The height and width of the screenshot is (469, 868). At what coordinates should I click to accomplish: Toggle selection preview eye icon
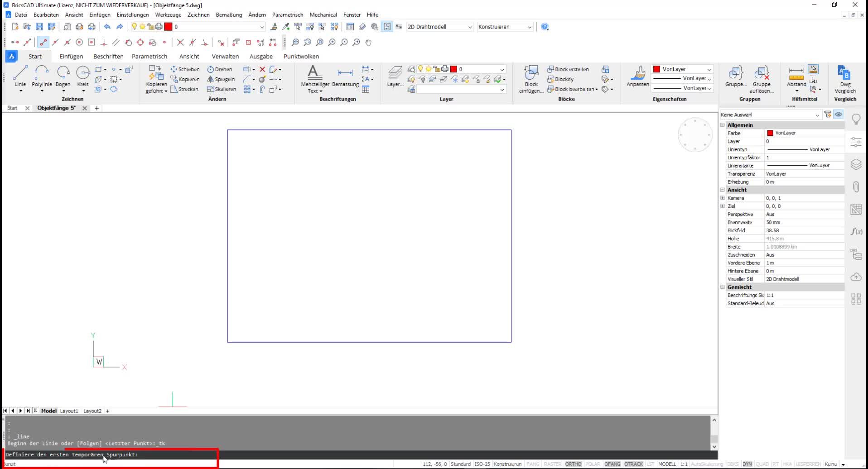tap(839, 115)
